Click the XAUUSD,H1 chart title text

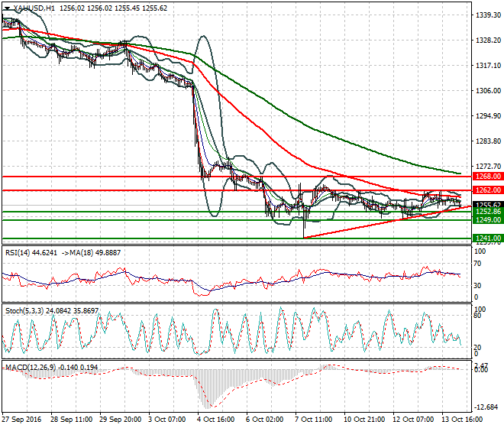coord(34,8)
